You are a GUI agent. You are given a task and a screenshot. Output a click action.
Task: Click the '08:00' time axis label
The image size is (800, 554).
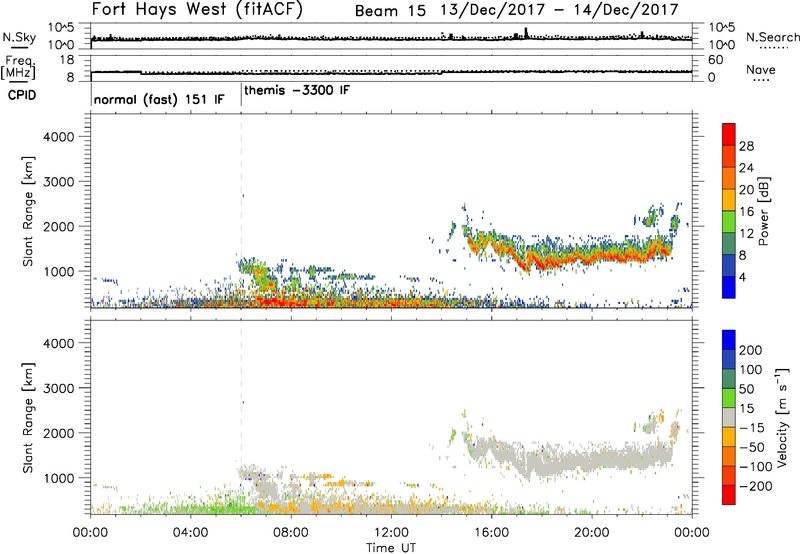(291, 533)
